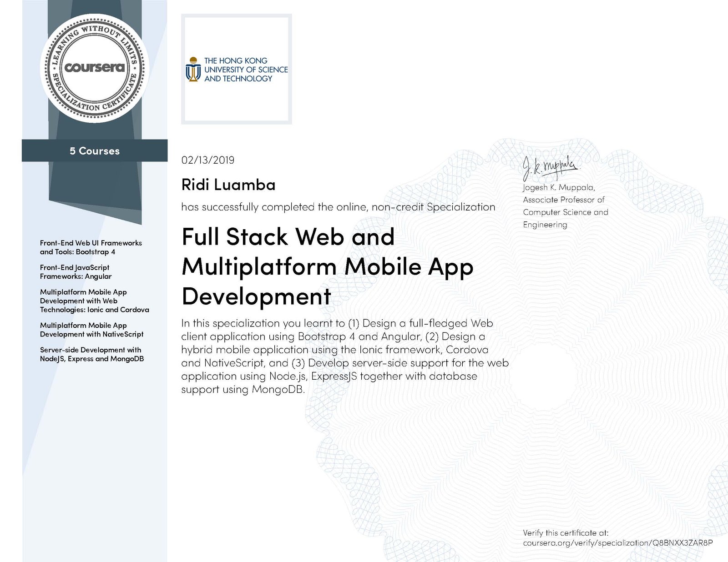Image resolution: width=728 pixels, height=562 pixels.
Task: Click the Hong Kong University name text
Action: 246,70
